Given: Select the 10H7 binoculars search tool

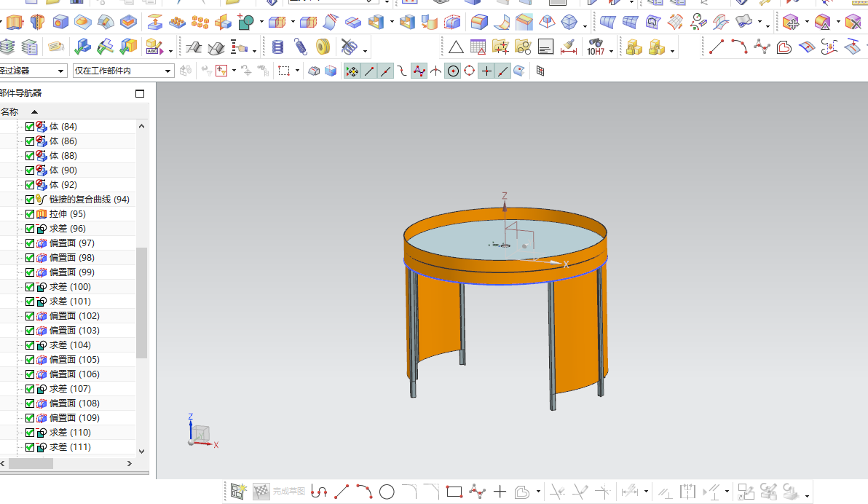Looking at the screenshot, I should coord(596,47).
